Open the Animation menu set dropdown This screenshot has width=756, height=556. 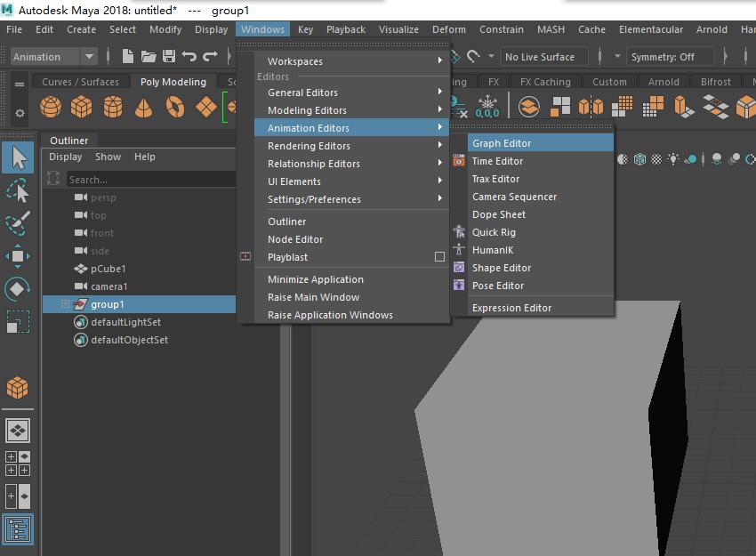90,56
